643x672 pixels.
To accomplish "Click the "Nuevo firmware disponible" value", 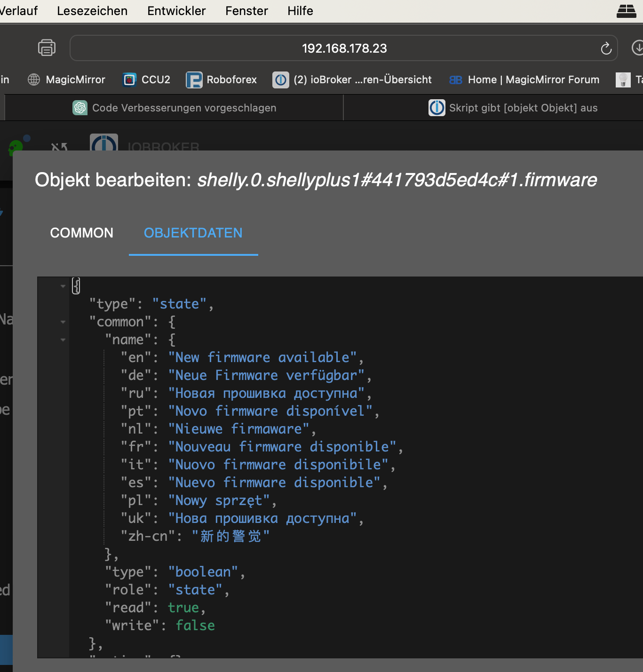I will [274, 482].
